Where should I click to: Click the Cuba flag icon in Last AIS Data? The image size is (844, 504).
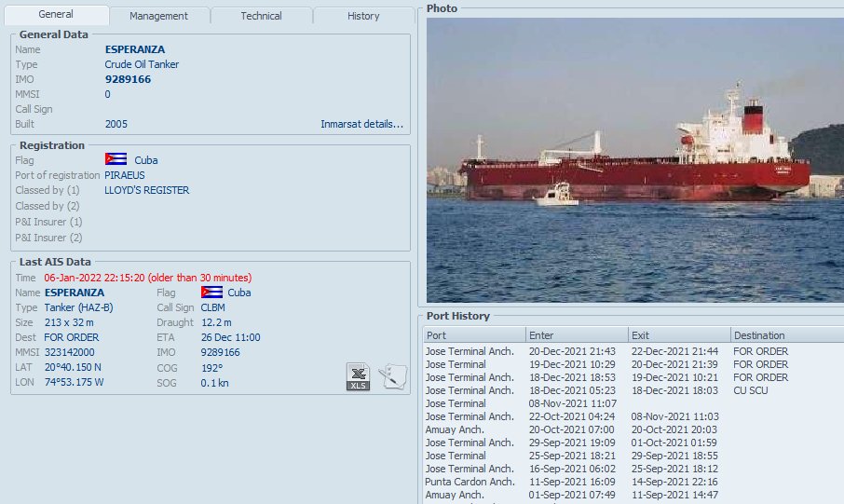pos(211,293)
